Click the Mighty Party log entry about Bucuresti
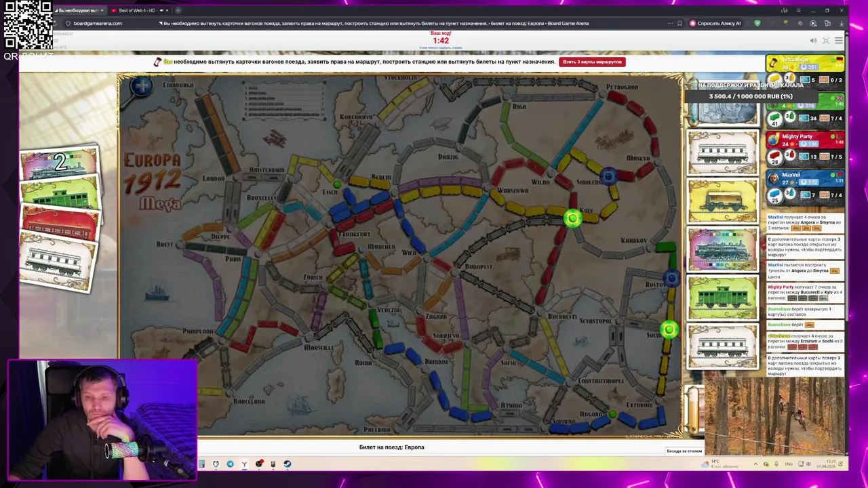 click(805, 292)
